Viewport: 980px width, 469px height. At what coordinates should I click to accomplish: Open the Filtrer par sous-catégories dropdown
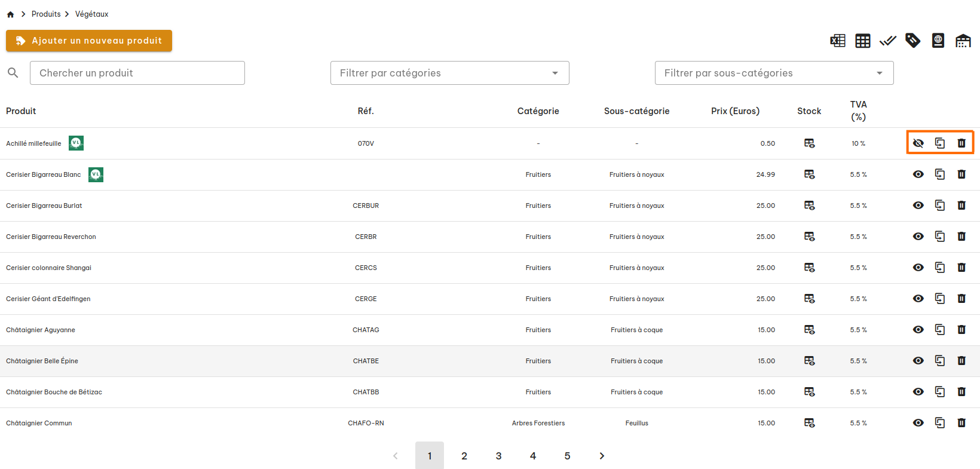tap(774, 73)
